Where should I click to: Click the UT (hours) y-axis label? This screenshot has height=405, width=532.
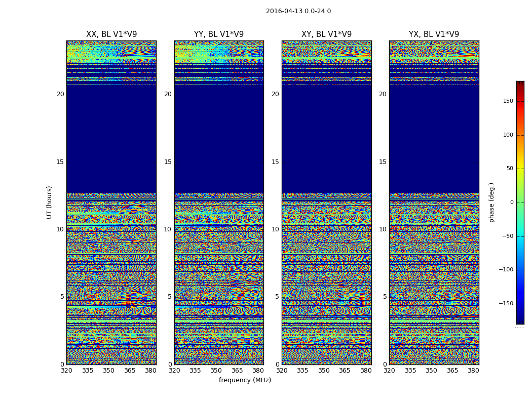click(50, 202)
